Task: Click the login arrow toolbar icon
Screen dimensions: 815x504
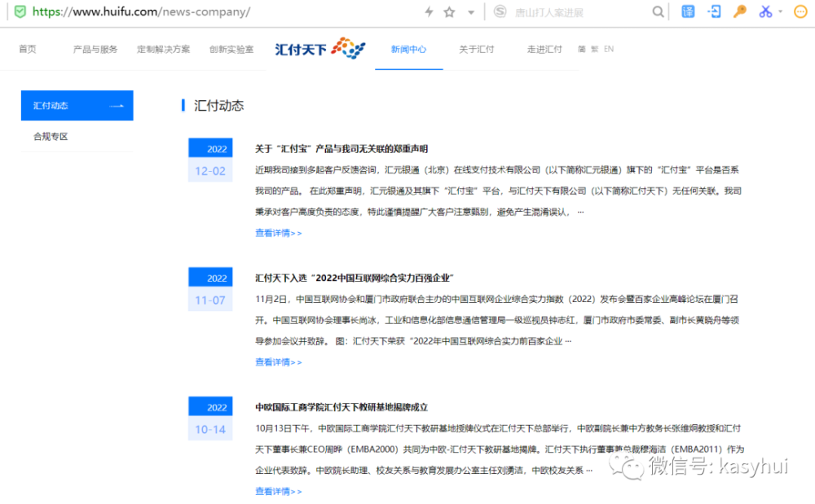Action: (x=714, y=11)
